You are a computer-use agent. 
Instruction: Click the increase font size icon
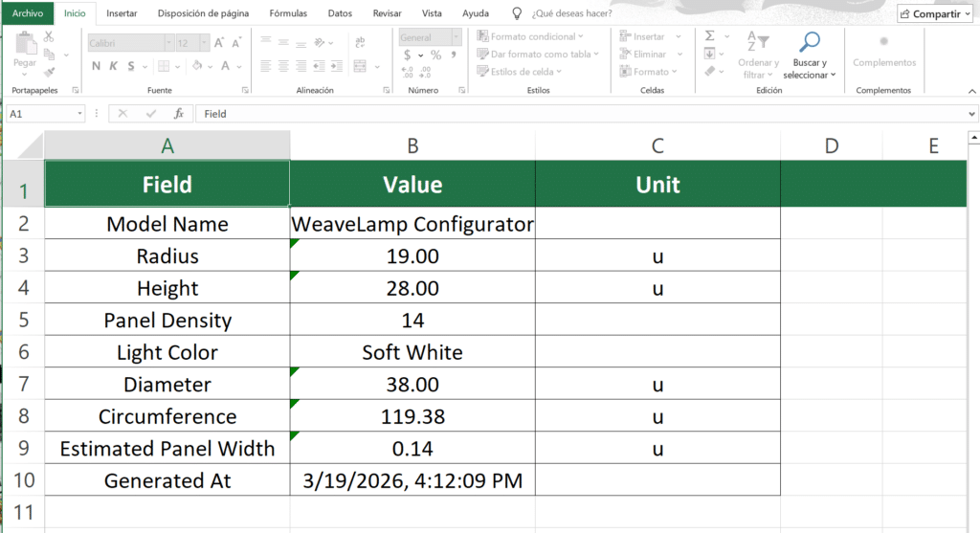(219, 43)
